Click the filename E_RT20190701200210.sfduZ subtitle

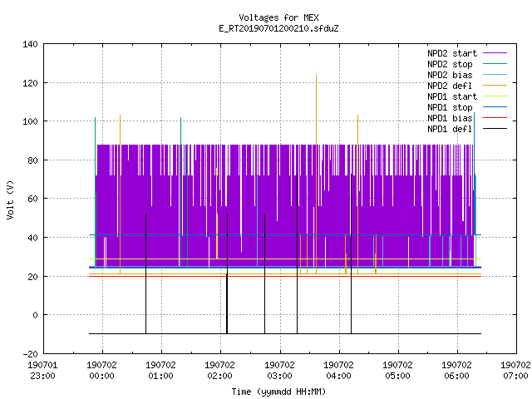(278, 28)
